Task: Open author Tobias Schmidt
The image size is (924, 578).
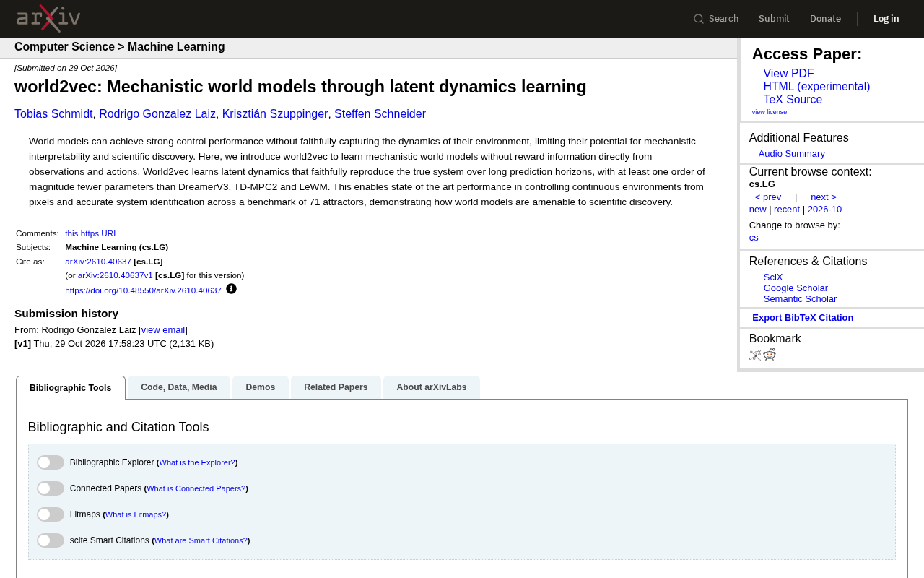Action: tap(53, 114)
